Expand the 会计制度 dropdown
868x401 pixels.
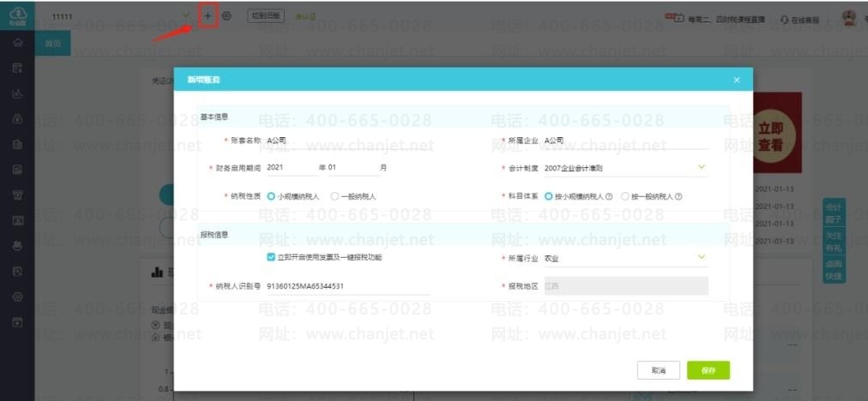pyautogui.click(x=702, y=167)
